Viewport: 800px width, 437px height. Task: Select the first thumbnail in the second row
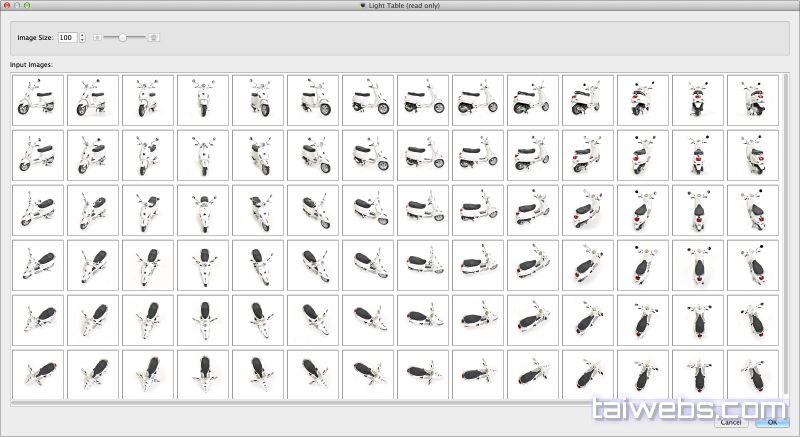click(38, 155)
